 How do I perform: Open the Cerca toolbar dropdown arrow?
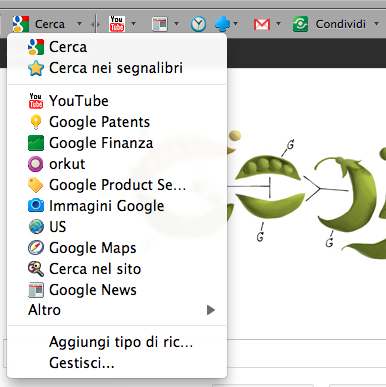(79, 24)
